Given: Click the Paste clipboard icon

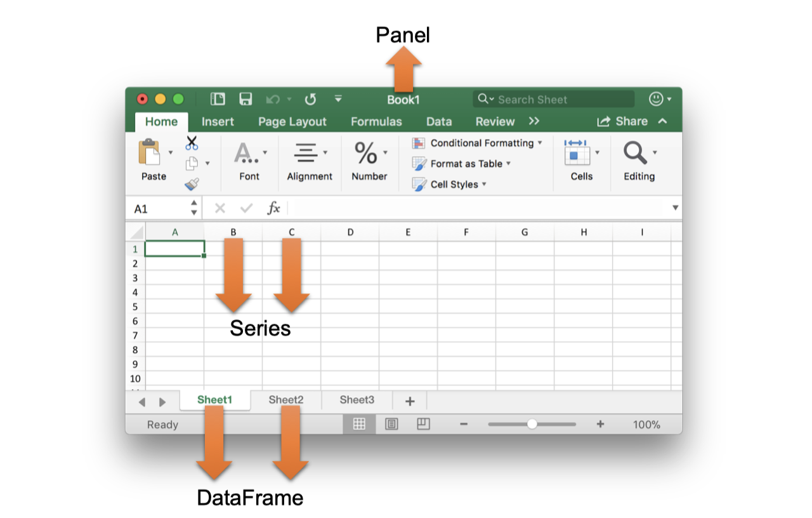Looking at the screenshot, I should [149, 152].
